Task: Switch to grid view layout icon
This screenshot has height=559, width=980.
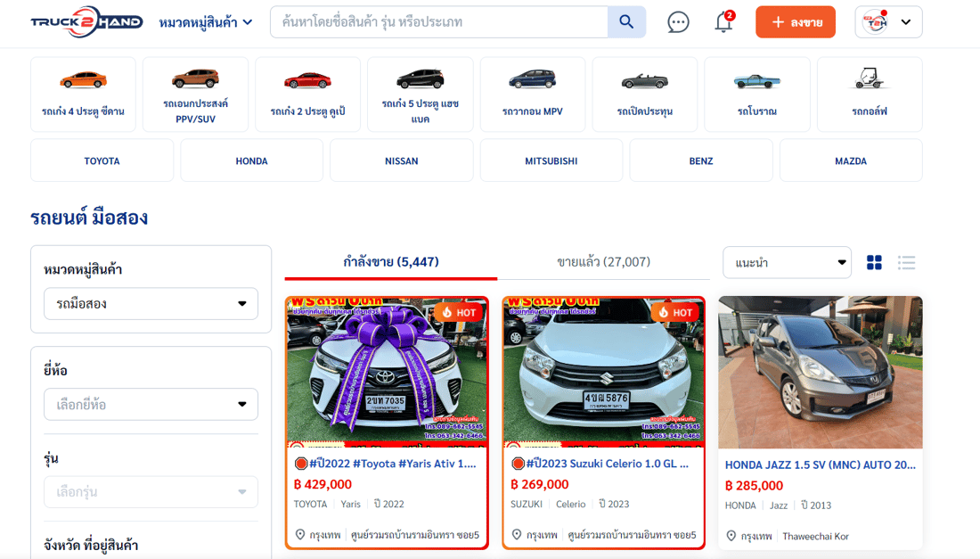Action: coord(874,263)
